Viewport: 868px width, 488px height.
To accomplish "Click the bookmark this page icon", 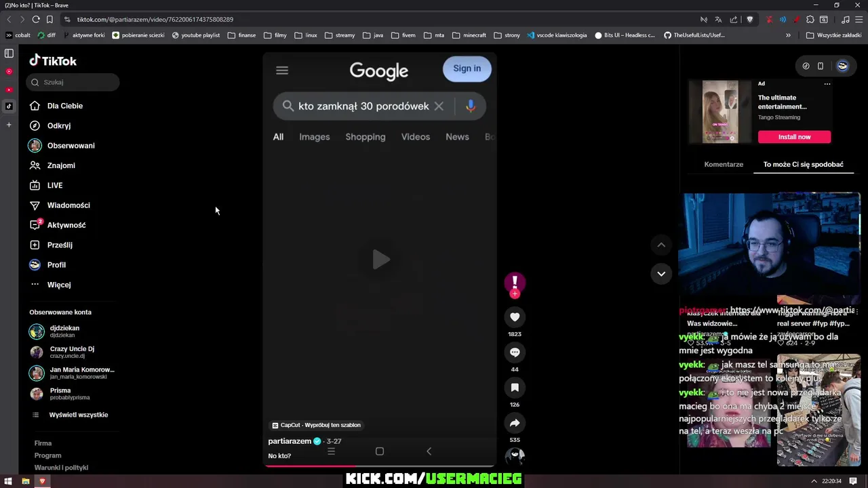I will [50, 20].
